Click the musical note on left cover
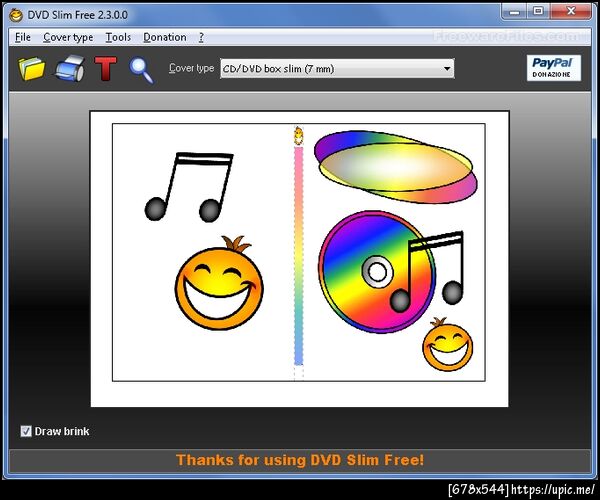Image resolution: width=600 pixels, height=500 pixels. coord(189,187)
